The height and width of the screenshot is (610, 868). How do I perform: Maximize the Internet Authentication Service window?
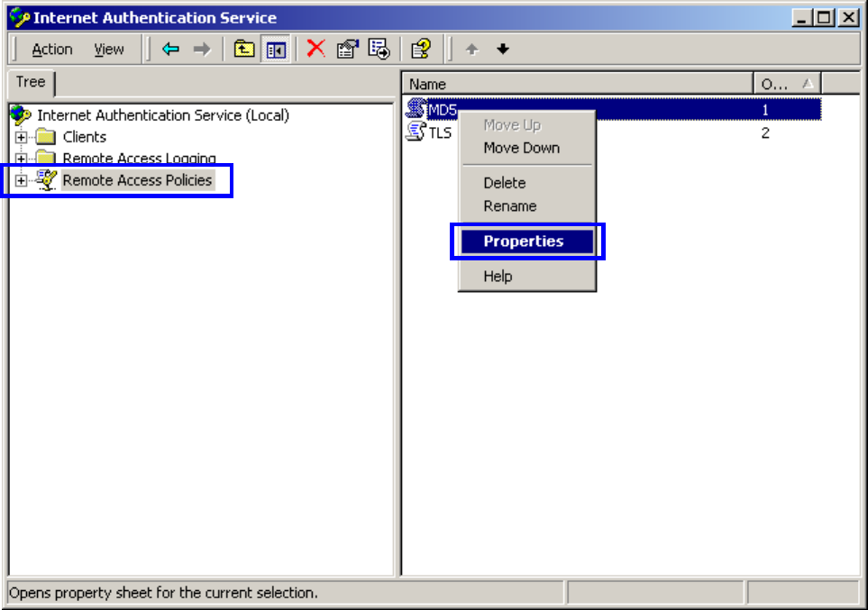click(x=824, y=18)
